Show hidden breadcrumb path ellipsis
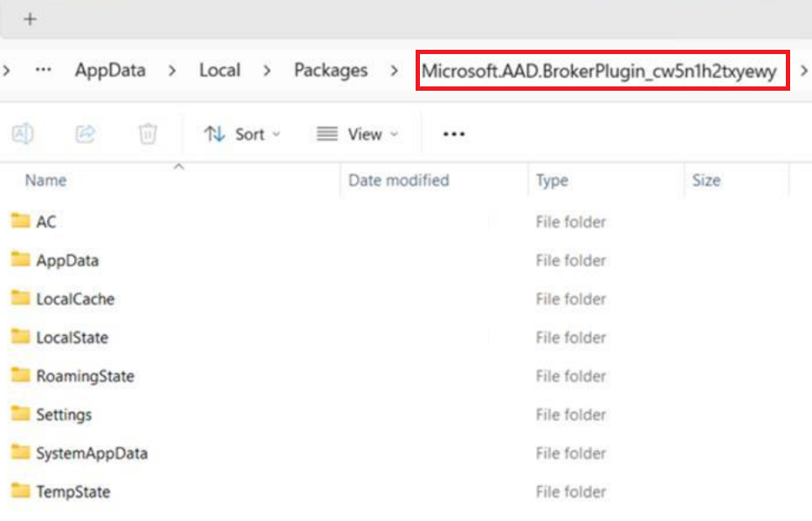This screenshot has height=521, width=812. (x=44, y=69)
